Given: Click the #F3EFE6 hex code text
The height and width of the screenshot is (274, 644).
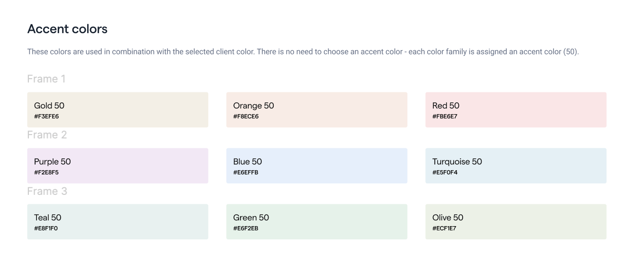Looking at the screenshot, I should coord(46,117).
